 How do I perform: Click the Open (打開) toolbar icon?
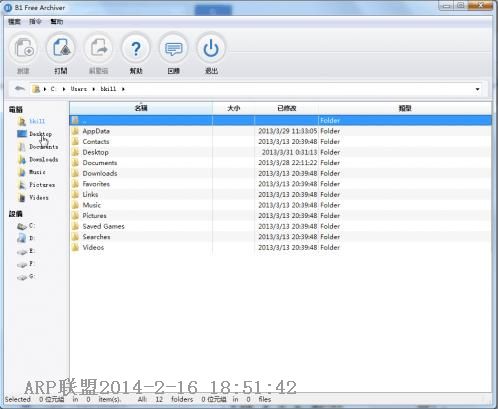pos(61,48)
